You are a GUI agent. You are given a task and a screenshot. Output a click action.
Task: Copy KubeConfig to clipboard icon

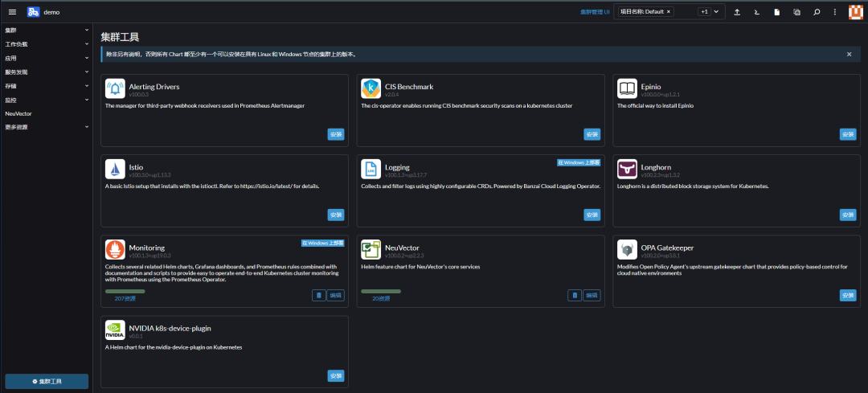pyautogui.click(x=796, y=11)
